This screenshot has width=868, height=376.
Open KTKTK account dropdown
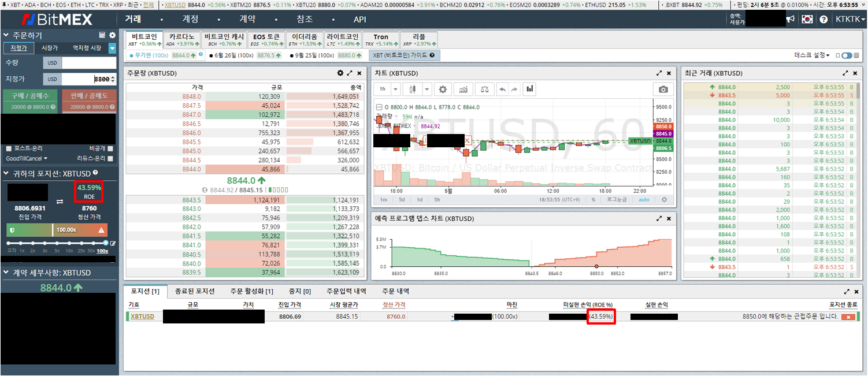click(850, 19)
